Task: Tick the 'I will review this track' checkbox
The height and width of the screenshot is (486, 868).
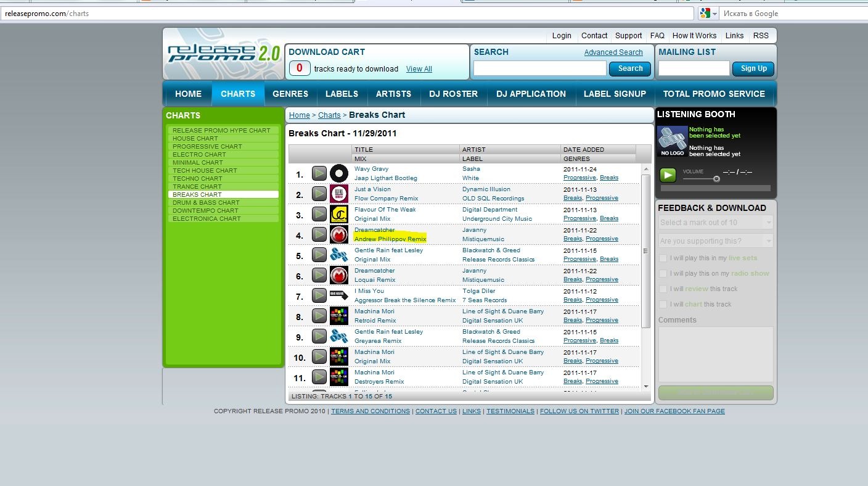Action: click(x=663, y=289)
